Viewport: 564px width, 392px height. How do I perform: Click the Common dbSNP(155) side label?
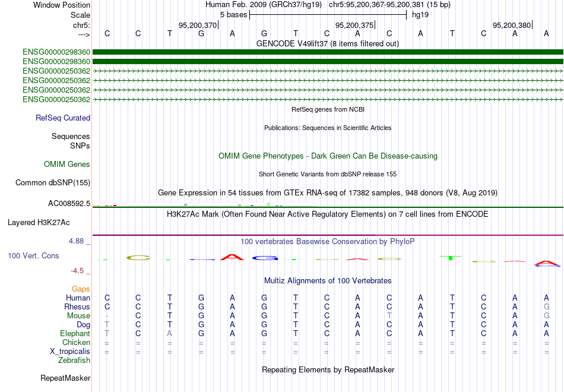pos(53,183)
